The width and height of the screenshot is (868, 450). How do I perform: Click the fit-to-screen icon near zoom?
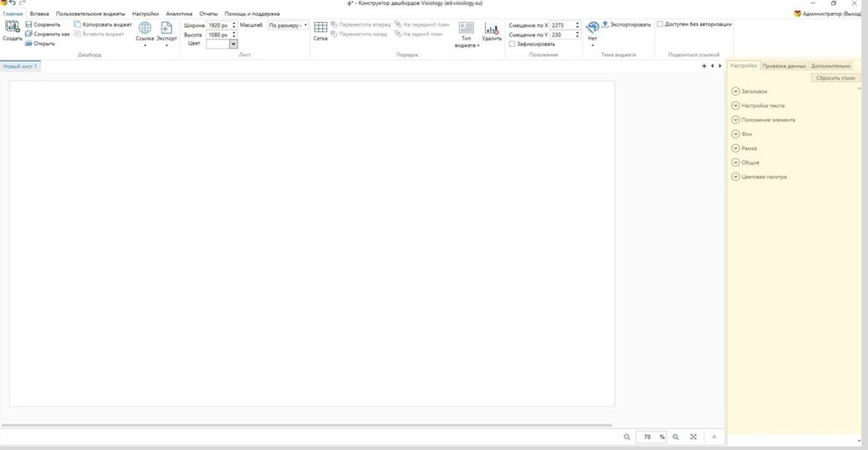pyautogui.click(x=693, y=437)
